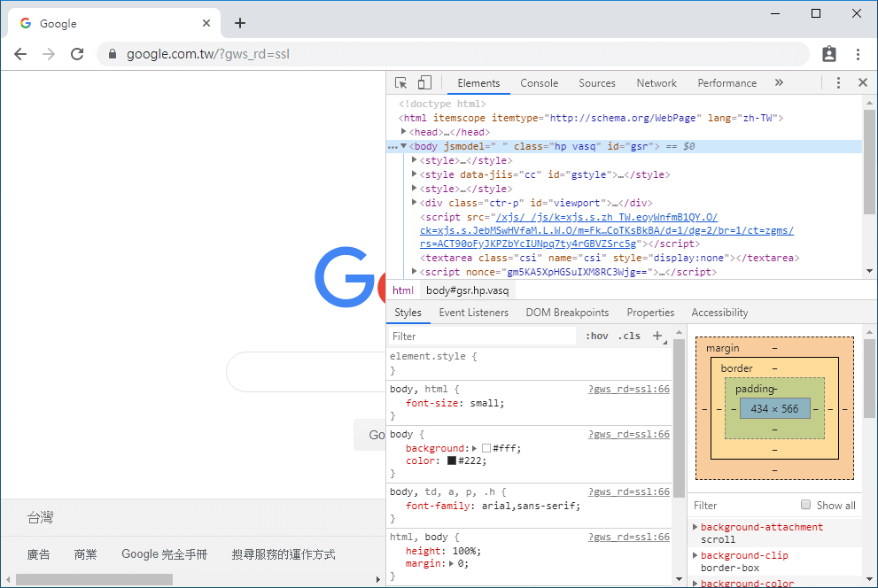This screenshot has width=878, height=588.
Task: Open the xjs script source link
Action: click(x=607, y=230)
